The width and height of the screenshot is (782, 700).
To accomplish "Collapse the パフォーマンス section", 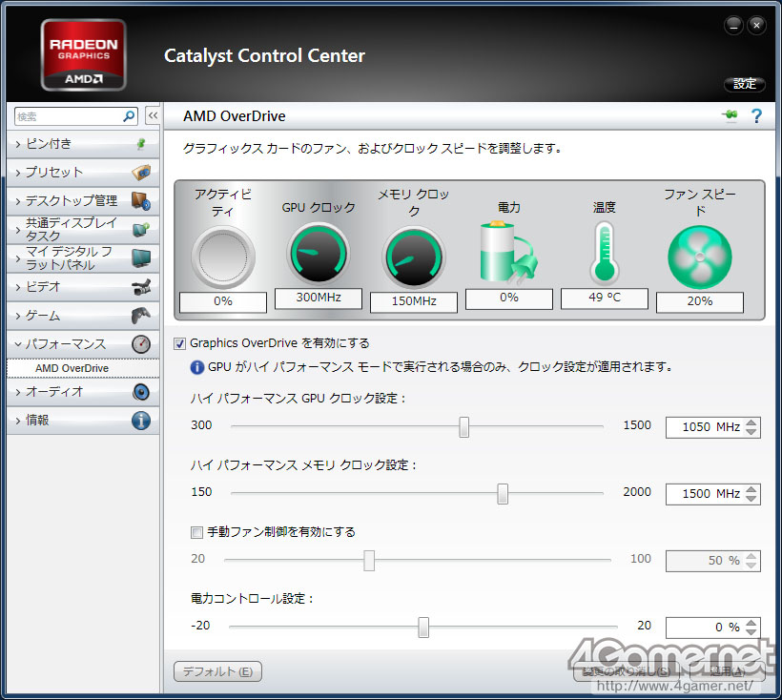I will [x=18, y=344].
